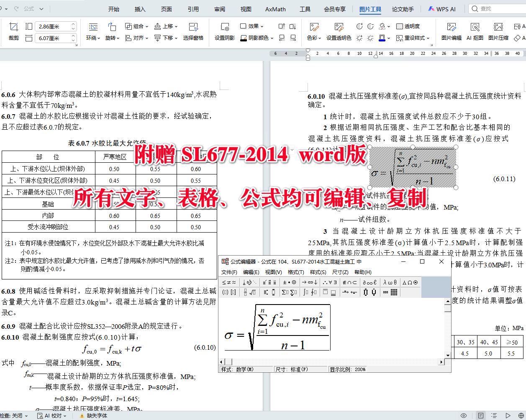Open arrow symbols palette (→⇔↓) in equation editor
Viewport: 526px width, 420px height.
pyautogui.click(x=310, y=282)
